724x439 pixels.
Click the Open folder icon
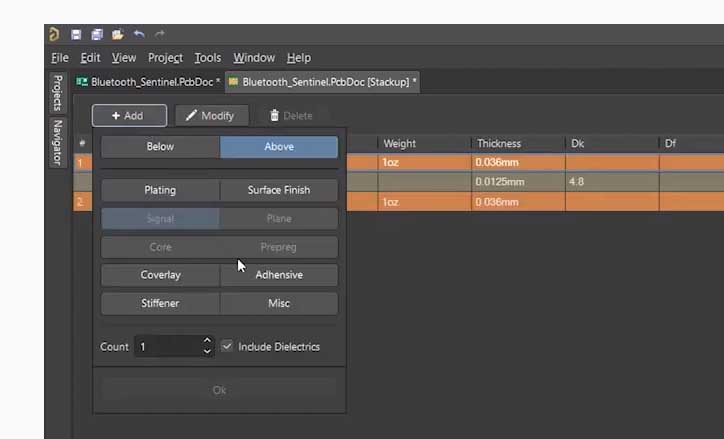(118, 35)
